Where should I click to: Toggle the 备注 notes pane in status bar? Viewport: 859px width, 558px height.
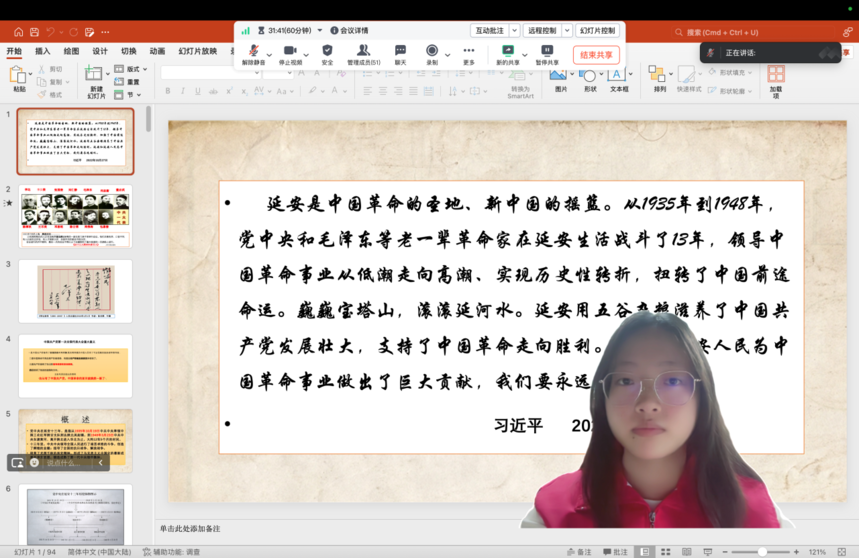pyautogui.click(x=579, y=552)
